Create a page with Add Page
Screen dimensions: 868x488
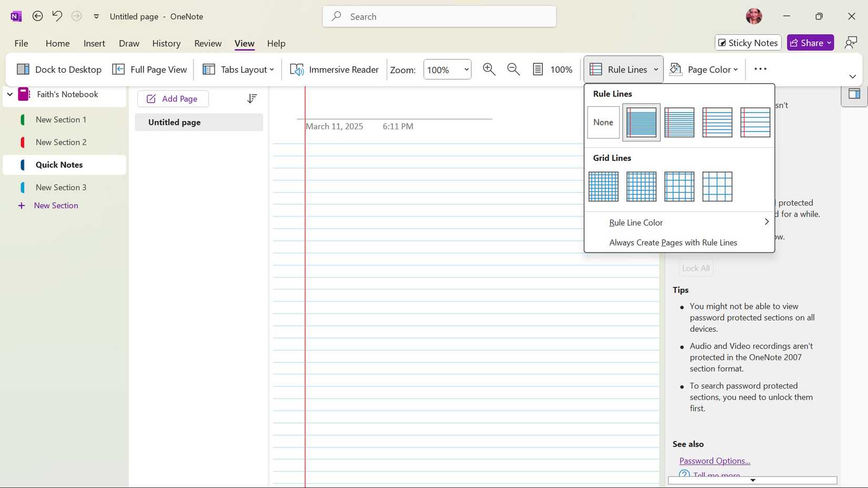(173, 98)
